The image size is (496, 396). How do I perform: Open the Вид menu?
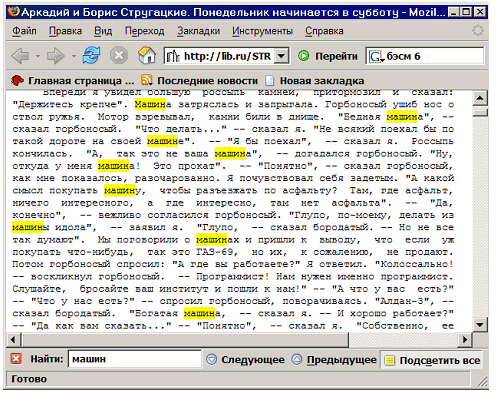[103, 31]
